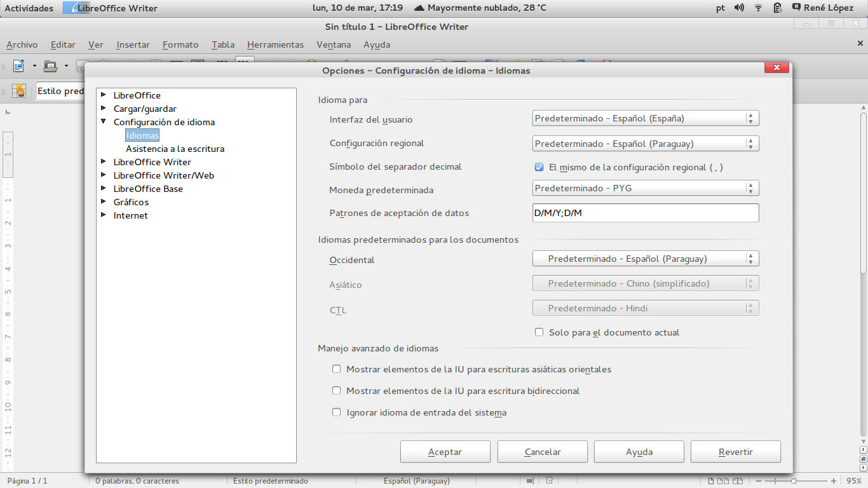Select 'Asistencia a la escritura' tree item
The height and width of the screenshot is (488, 868).
click(175, 149)
